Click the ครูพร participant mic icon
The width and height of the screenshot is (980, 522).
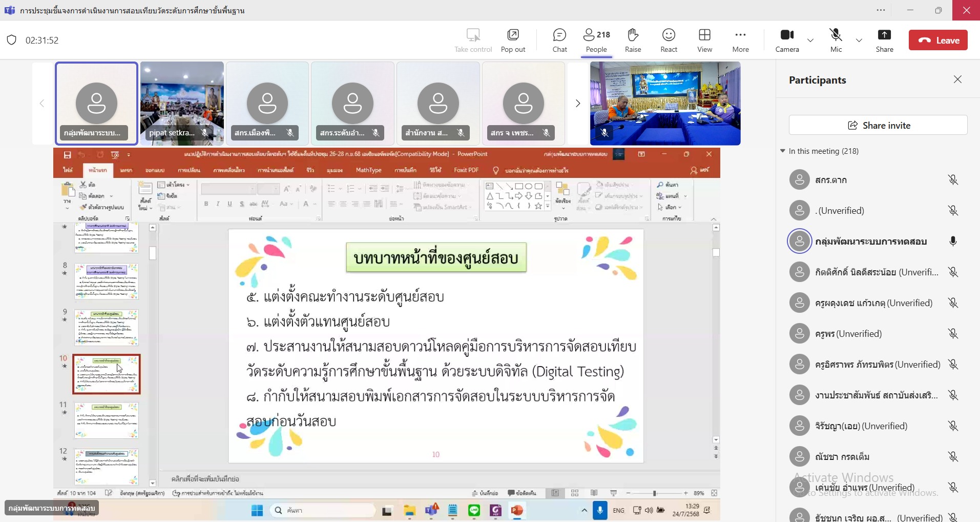(x=953, y=334)
